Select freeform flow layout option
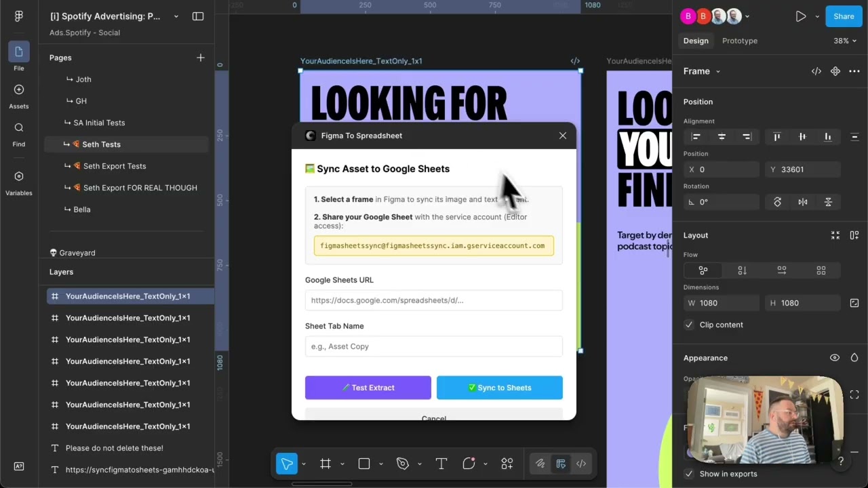868x488 pixels. point(703,270)
